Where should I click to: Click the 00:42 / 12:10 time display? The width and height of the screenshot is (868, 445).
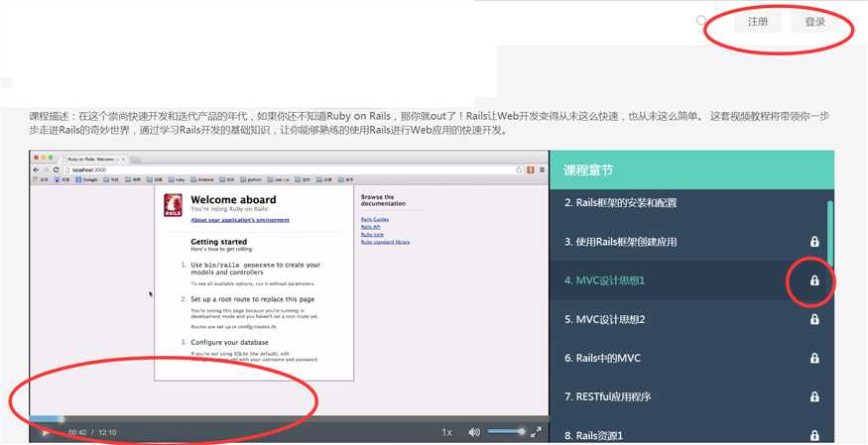(92, 432)
